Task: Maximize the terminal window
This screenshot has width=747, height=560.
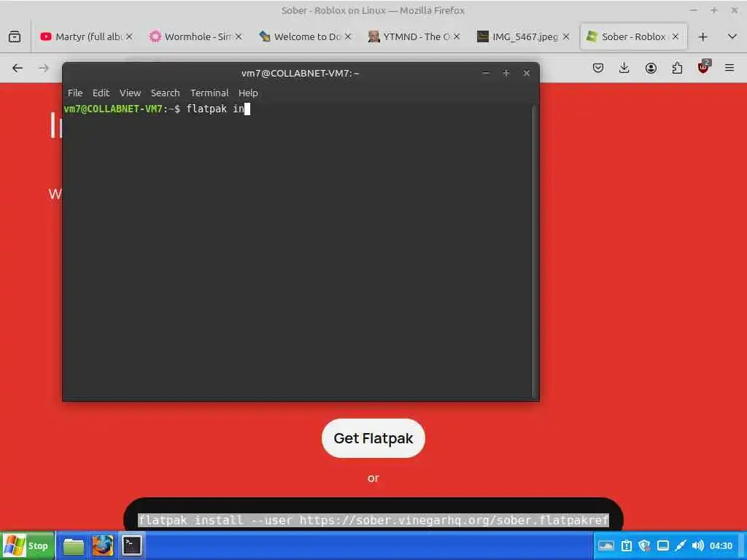Action: click(x=506, y=73)
